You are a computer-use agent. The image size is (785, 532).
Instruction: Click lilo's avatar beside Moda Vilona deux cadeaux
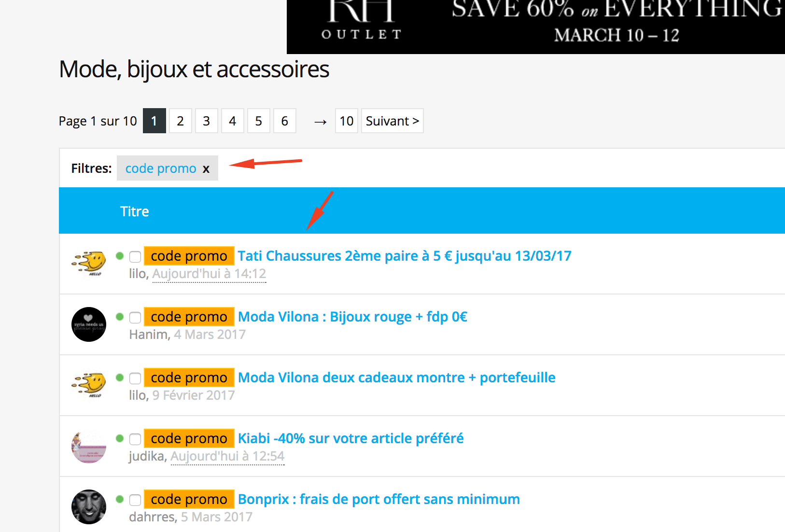pos(89,385)
